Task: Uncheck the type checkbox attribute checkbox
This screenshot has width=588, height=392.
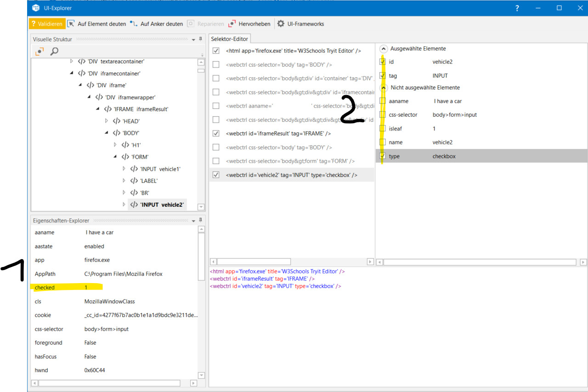Action: pyautogui.click(x=383, y=156)
